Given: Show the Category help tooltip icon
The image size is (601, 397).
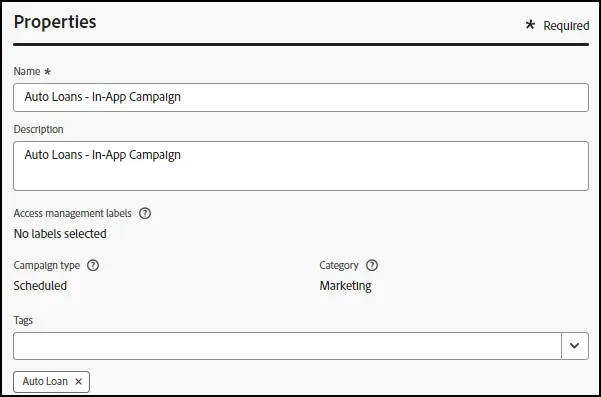Looking at the screenshot, I should pos(372,265).
